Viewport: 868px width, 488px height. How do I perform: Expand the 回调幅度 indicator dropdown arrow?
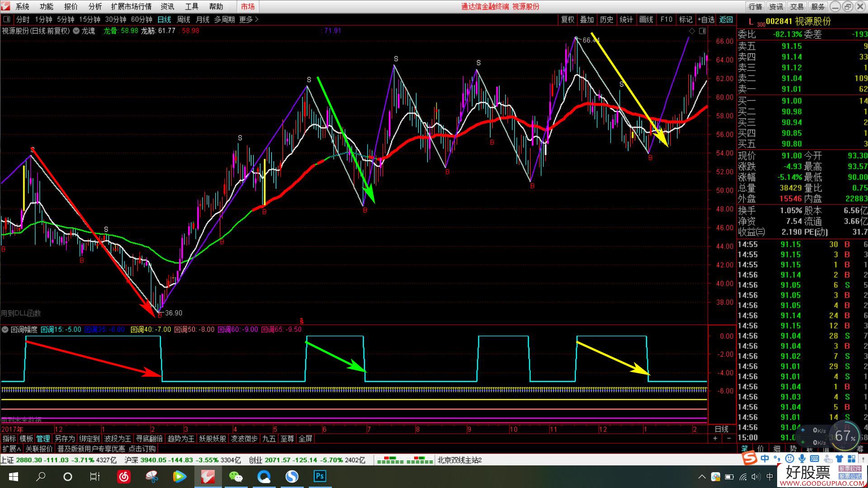tap(5, 329)
